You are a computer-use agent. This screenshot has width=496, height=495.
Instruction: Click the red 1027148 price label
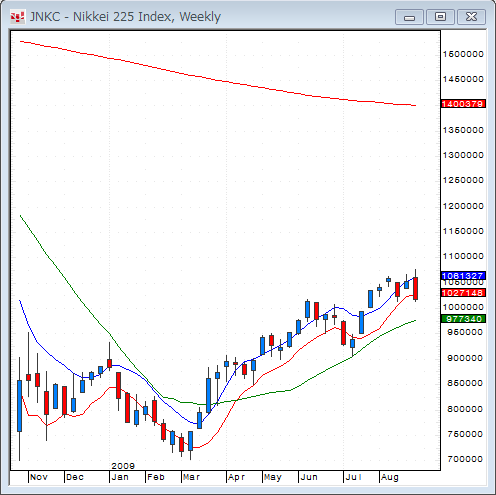point(463,293)
